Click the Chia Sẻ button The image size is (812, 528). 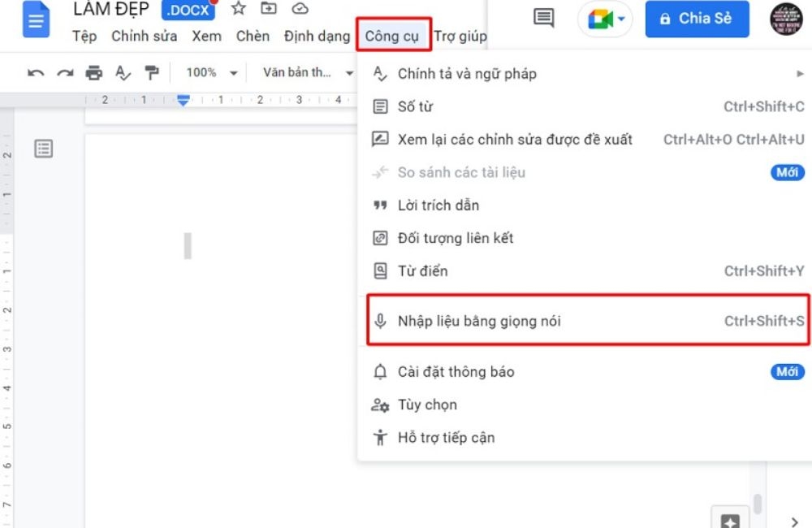point(696,18)
